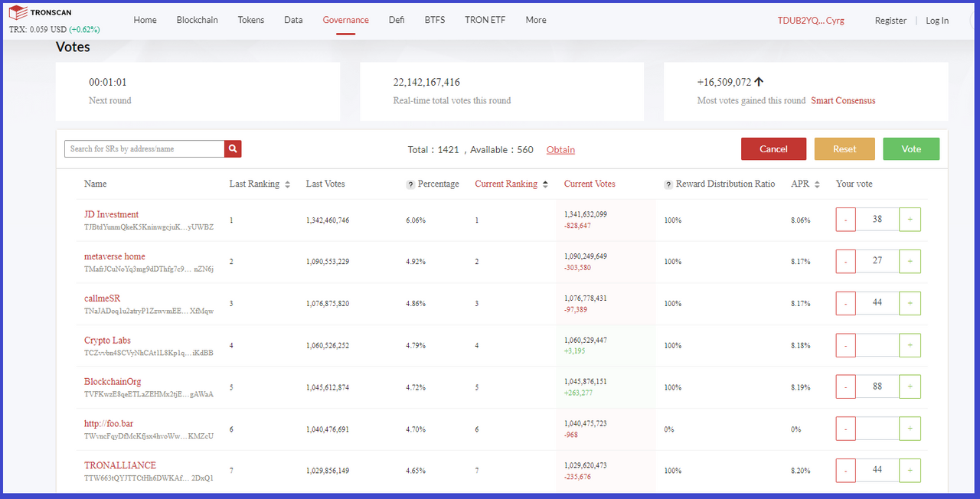Click Crypto Labs empty vote field
Viewport: 980px width, 499px height.
coord(877,345)
